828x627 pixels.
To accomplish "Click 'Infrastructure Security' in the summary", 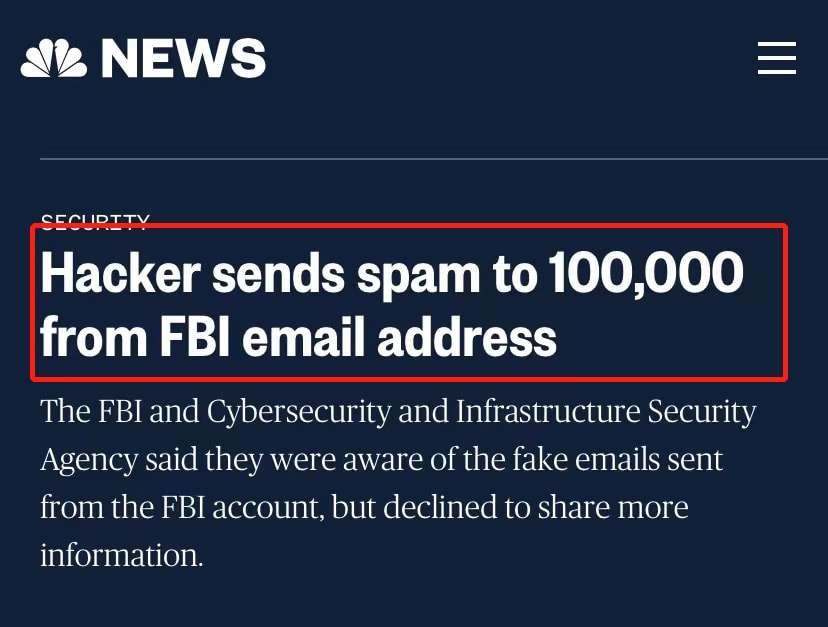I will 606,412.
